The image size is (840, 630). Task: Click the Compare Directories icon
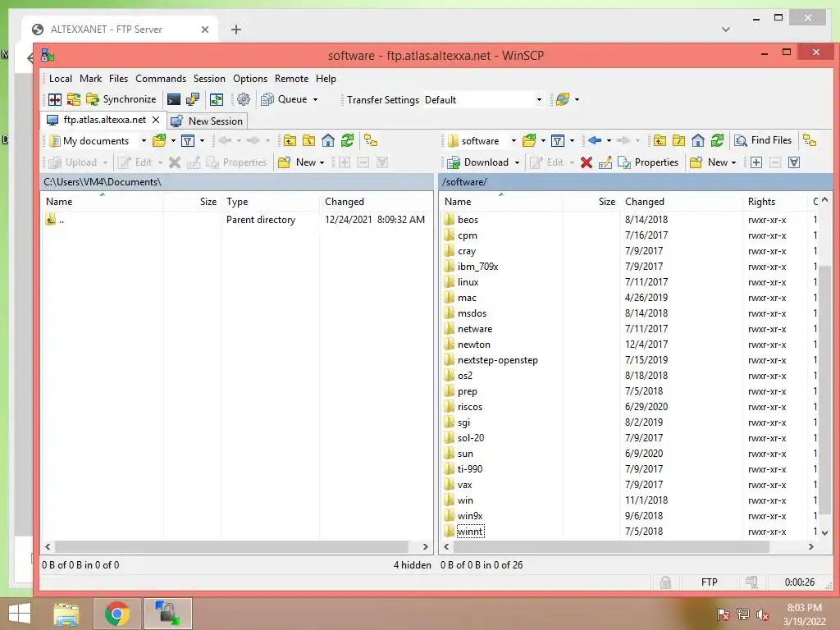pos(55,99)
